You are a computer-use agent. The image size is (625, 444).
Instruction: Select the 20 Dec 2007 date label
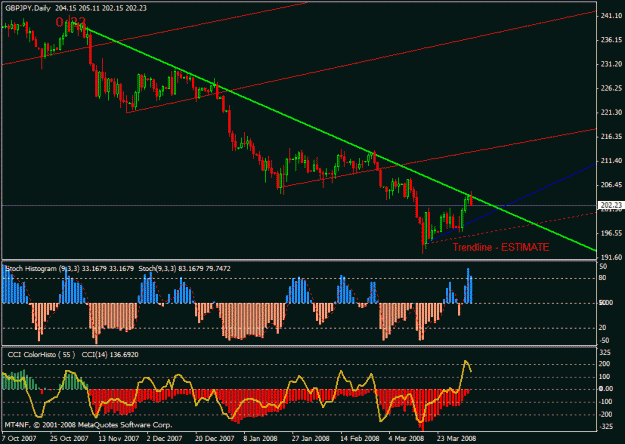214,438
